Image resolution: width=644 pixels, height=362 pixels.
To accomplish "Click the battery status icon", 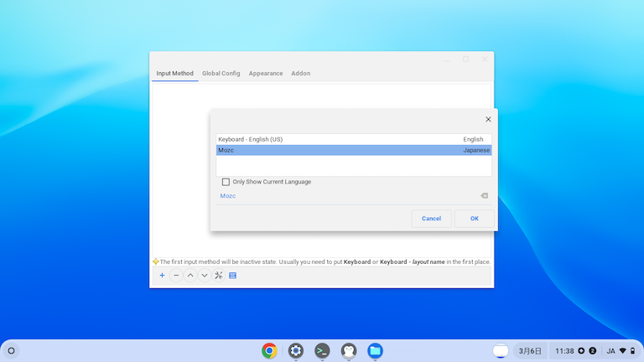I will pos(633,351).
